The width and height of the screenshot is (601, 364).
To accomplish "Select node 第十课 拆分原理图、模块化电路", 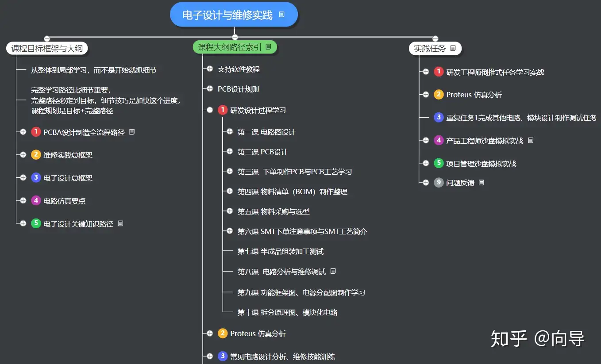I will [287, 312].
